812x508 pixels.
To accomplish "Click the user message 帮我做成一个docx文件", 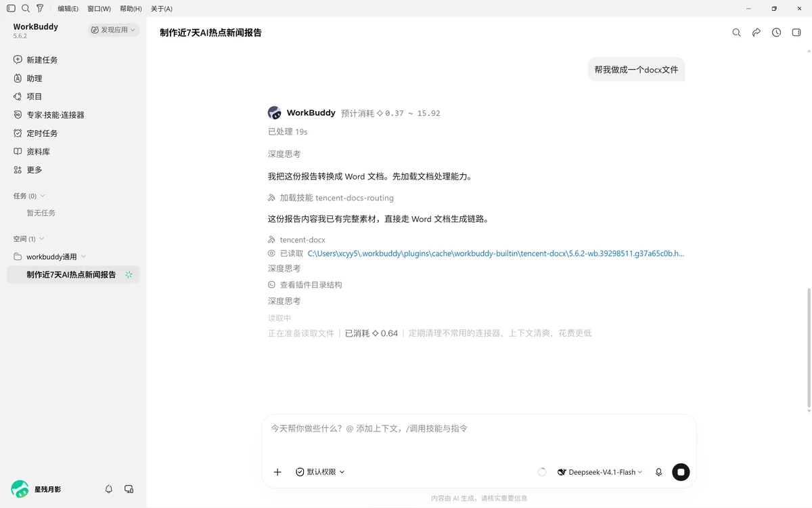I will tap(636, 69).
